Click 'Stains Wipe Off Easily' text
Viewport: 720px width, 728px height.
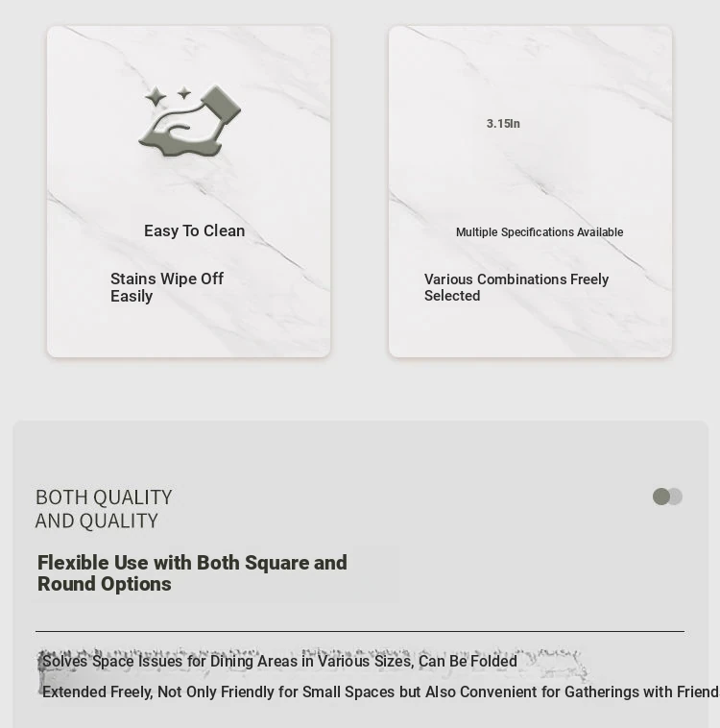[x=167, y=287]
